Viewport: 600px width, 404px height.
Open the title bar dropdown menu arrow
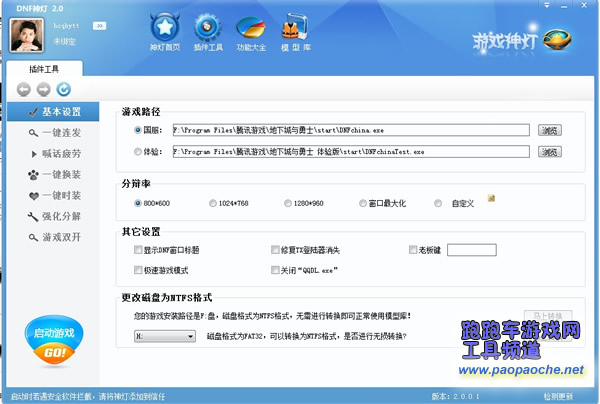point(547,5)
